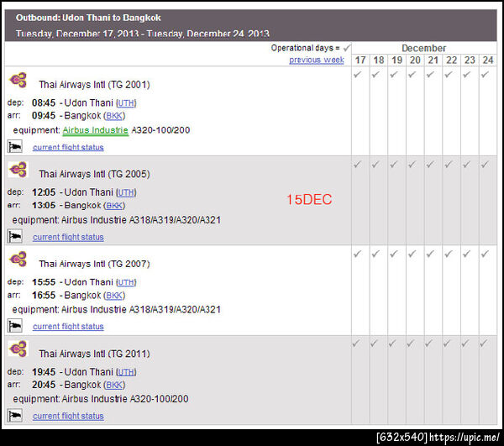
Task: Click the Thai Airways logo beside TG 2005
Action: click(18, 170)
